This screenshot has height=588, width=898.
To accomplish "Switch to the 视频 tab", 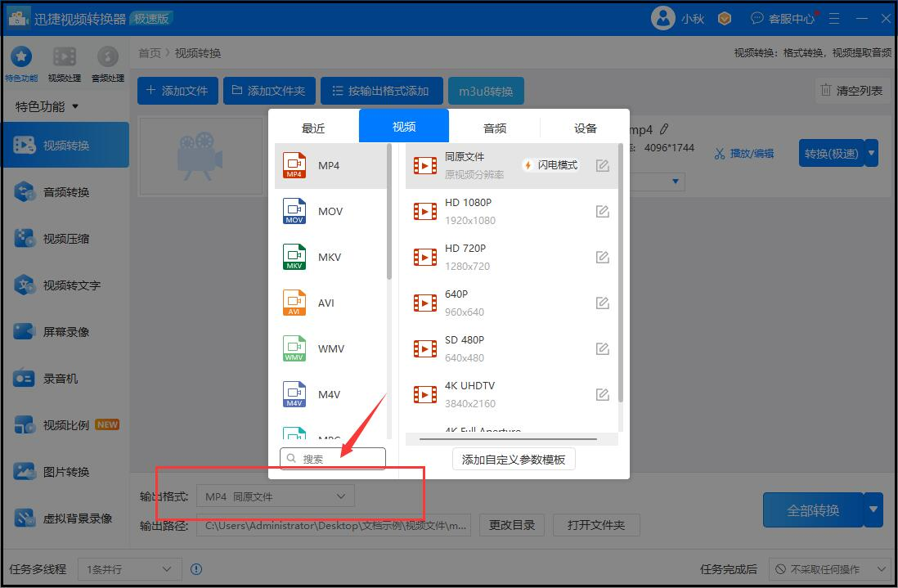I will [x=404, y=126].
